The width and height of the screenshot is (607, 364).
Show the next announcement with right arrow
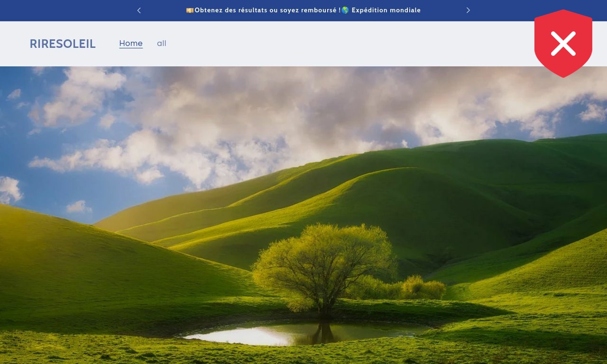(x=468, y=10)
